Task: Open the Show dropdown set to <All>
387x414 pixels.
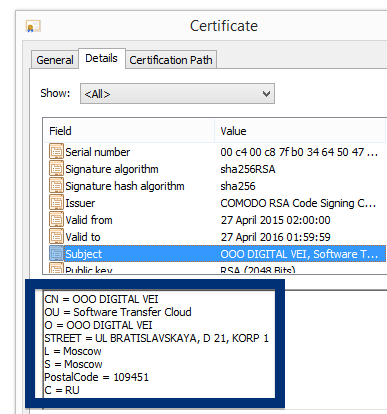Action: tap(177, 94)
